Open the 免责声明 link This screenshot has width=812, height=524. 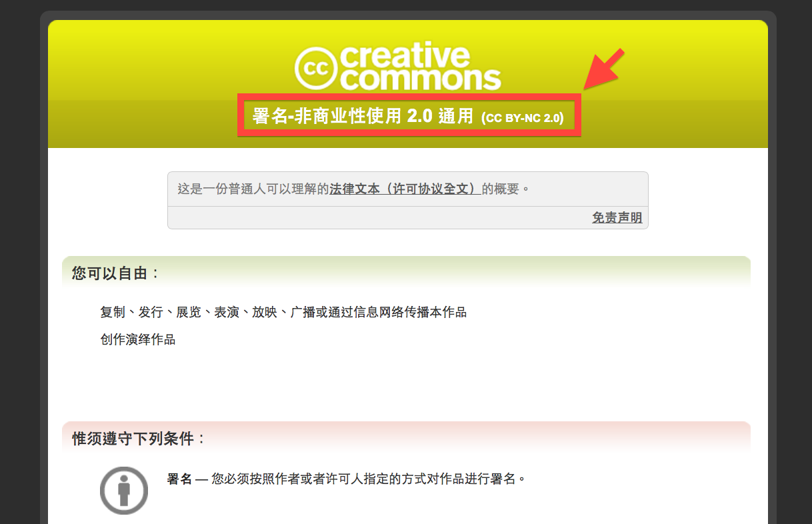(x=617, y=217)
